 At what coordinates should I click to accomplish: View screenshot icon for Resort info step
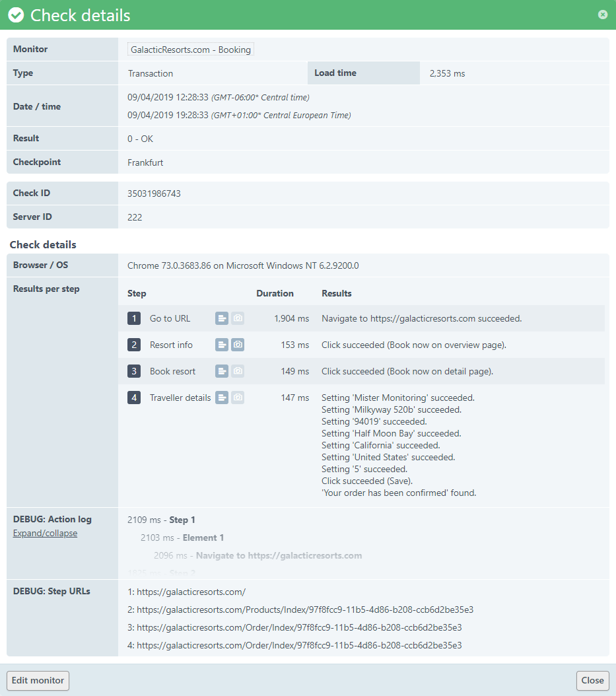[238, 345]
